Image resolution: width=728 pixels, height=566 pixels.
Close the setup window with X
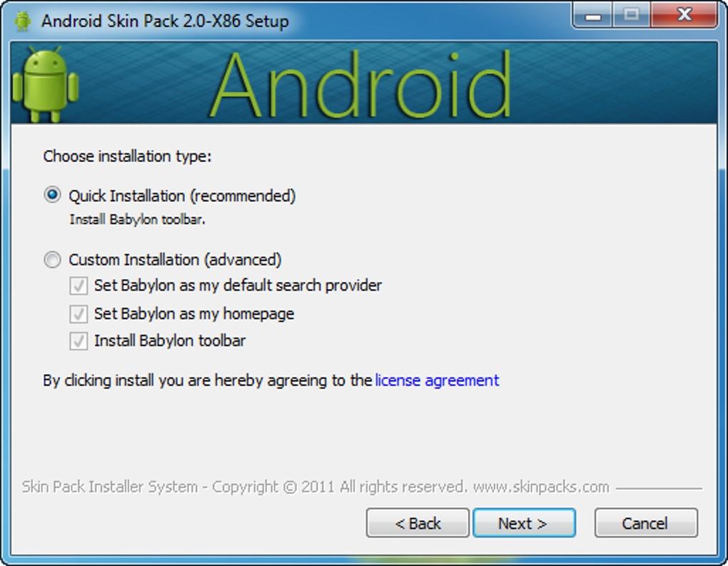[x=684, y=16]
